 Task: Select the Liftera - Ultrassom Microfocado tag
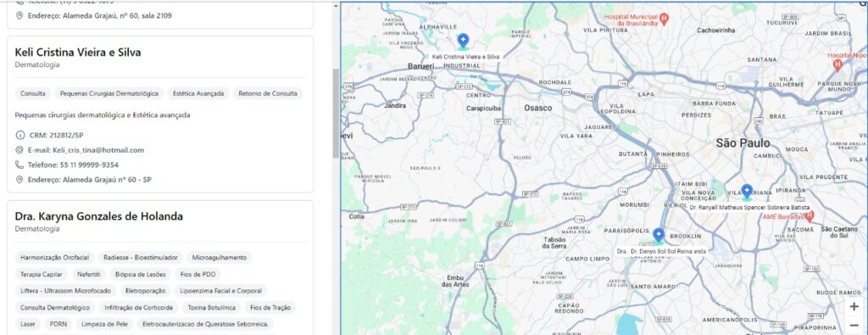point(65,291)
